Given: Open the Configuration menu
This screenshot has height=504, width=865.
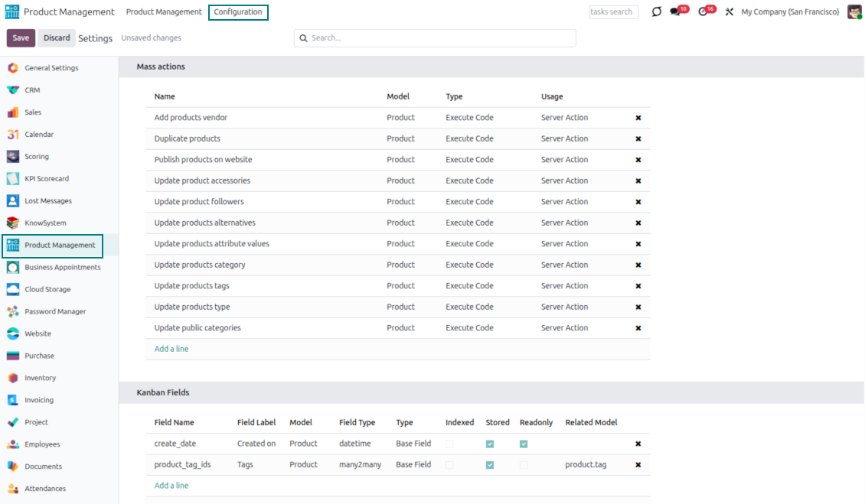Looking at the screenshot, I should [x=238, y=12].
